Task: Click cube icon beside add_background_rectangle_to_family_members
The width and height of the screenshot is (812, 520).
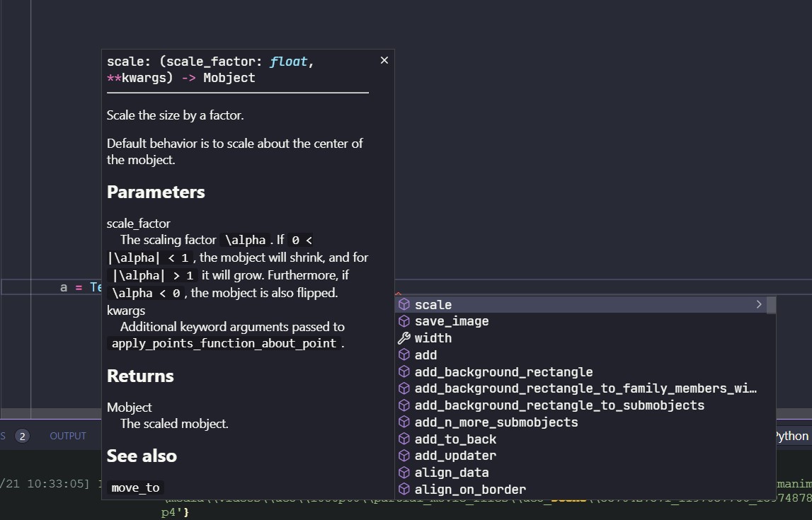Action: point(404,388)
